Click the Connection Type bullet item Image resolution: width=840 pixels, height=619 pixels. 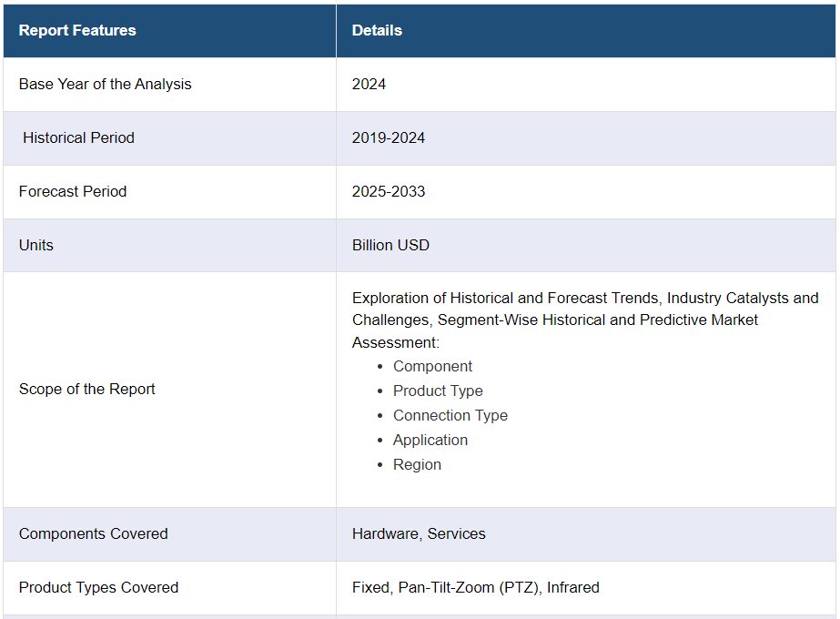point(450,415)
